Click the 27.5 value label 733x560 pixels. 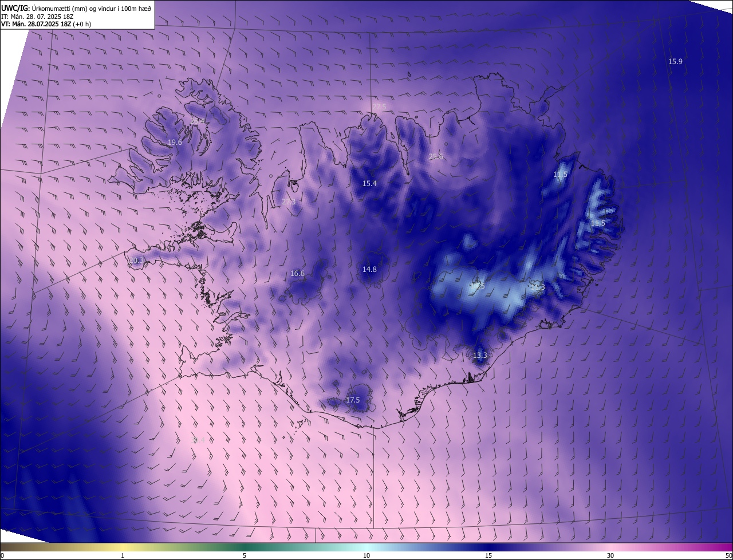(379, 107)
